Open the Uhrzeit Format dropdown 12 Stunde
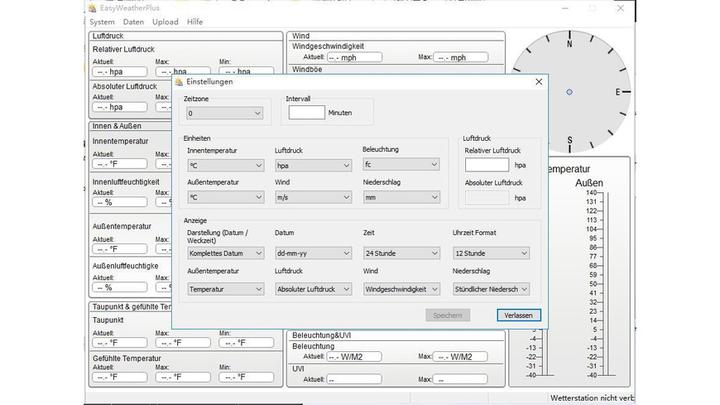 tap(491, 253)
